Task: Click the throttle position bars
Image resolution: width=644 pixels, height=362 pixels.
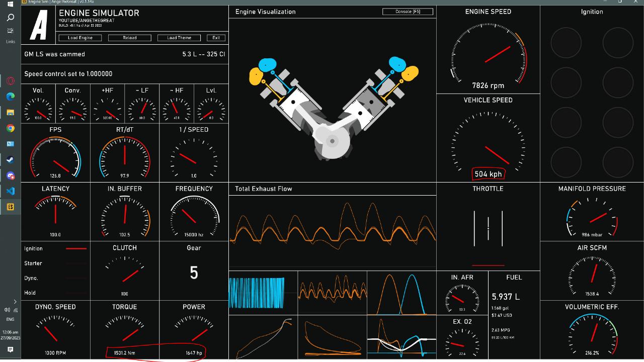Action: point(488,229)
